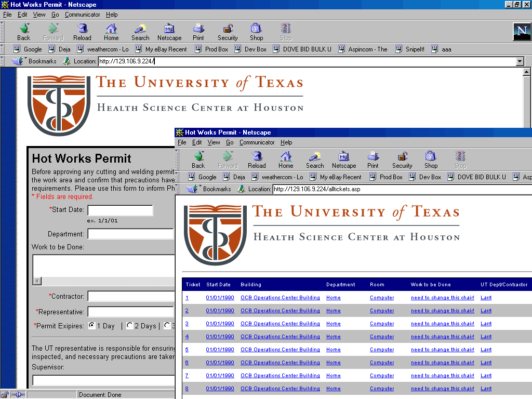Open Communicator menu in the back window

coord(83,15)
